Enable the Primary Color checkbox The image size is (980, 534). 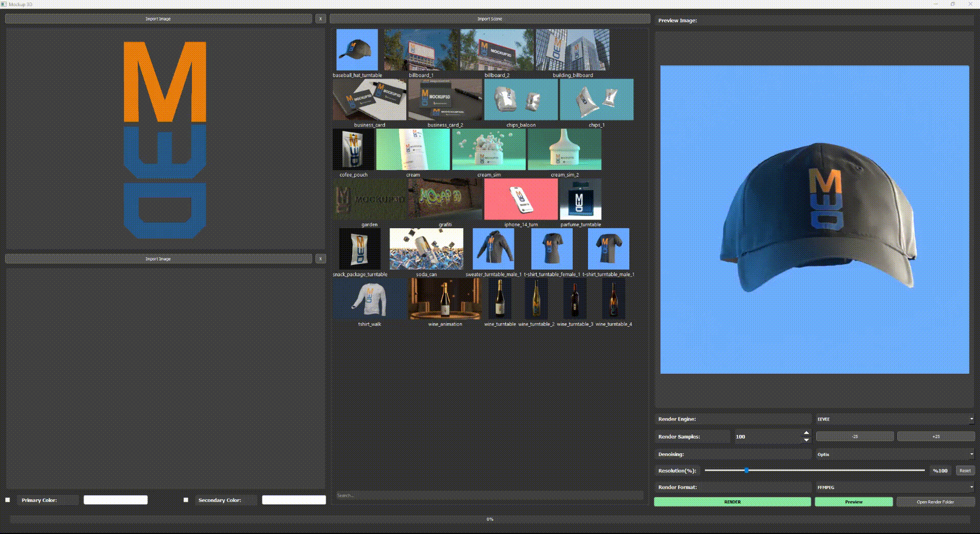(x=8, y=500)
